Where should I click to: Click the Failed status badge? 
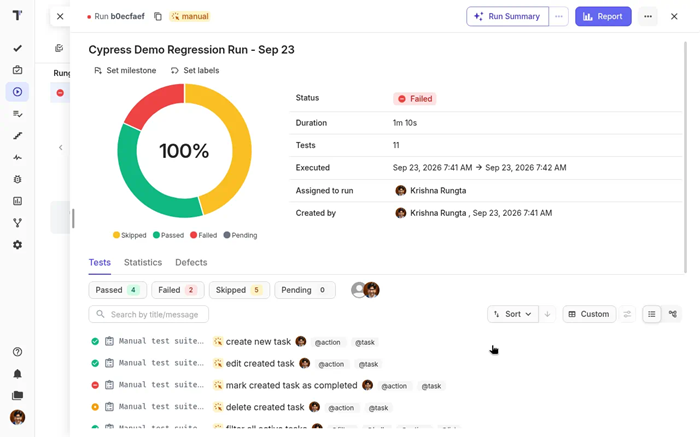click(x=415, y=99)
